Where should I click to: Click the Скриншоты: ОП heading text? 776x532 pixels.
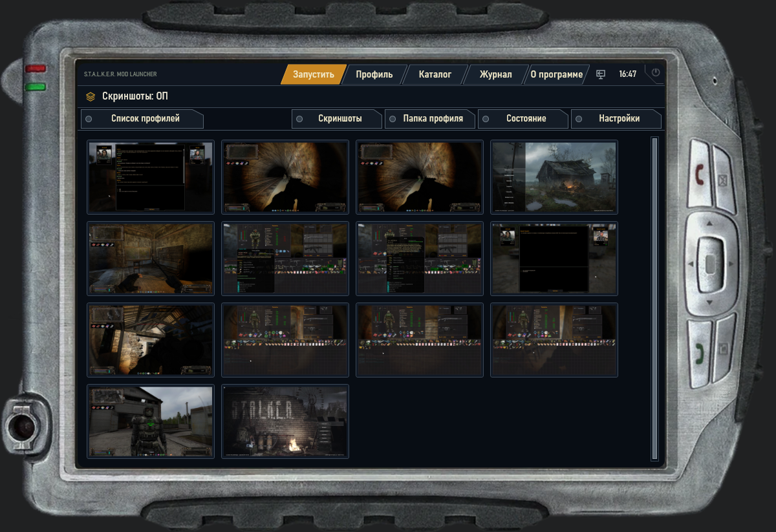pyautogui.click(x=135, y=97)
